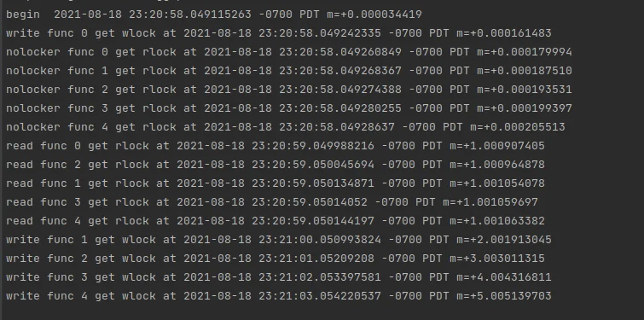644x320 pixels.
Task: Click the 'write func 2 get wlock' line
Action: click(276, 259)
